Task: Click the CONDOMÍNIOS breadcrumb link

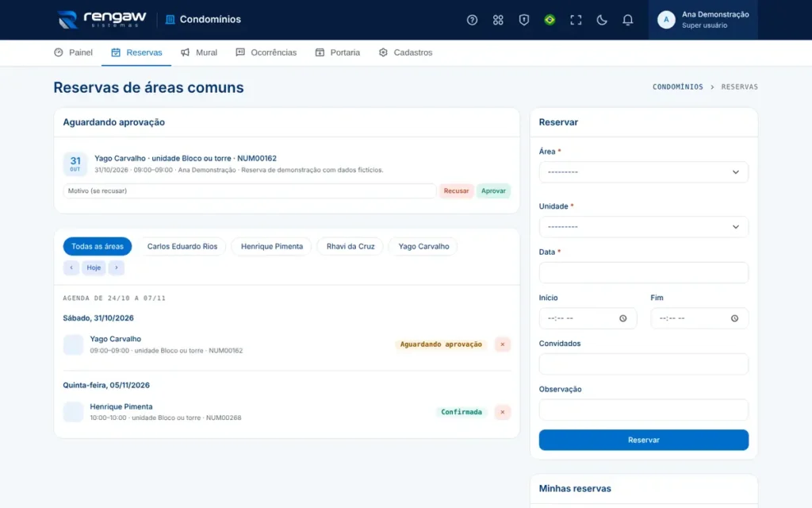Action: [x=677, y=87]
